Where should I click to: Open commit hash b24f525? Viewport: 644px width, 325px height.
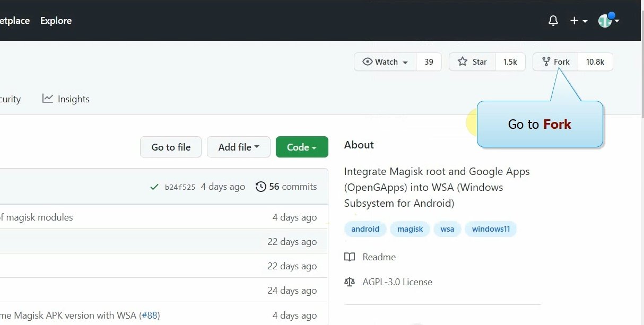[180, 187]
